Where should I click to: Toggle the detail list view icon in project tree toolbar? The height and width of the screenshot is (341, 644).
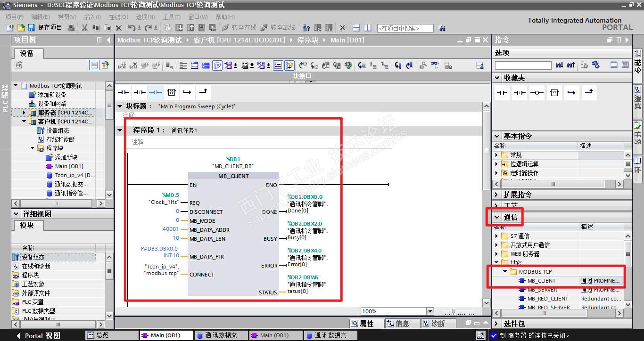click(x=94, y=65)
